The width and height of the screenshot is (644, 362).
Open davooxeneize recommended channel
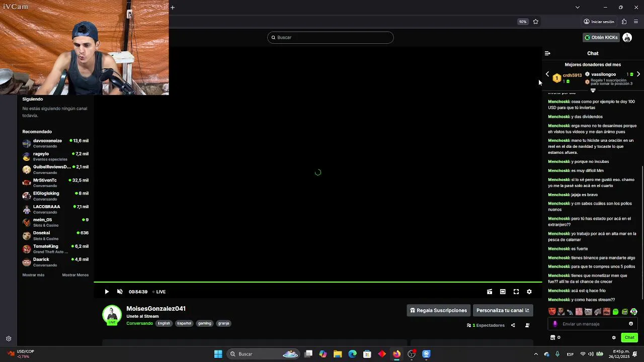[x=55, y=143]
